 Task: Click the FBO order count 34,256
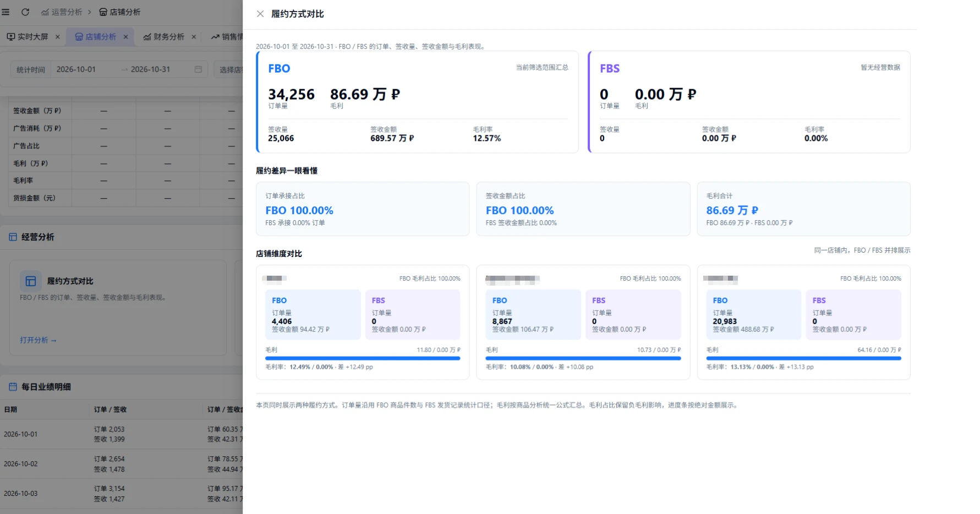point(292,94)
